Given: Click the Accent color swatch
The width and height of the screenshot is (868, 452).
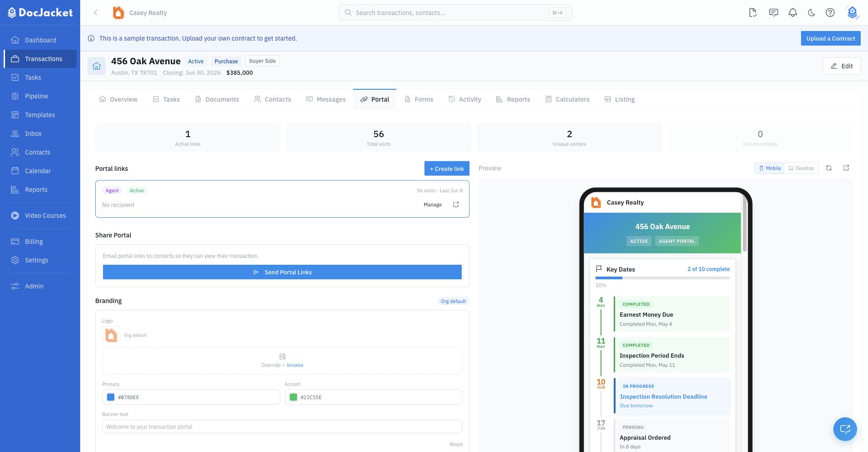Looking at the screenshot, I should click(x=293, y=397).
